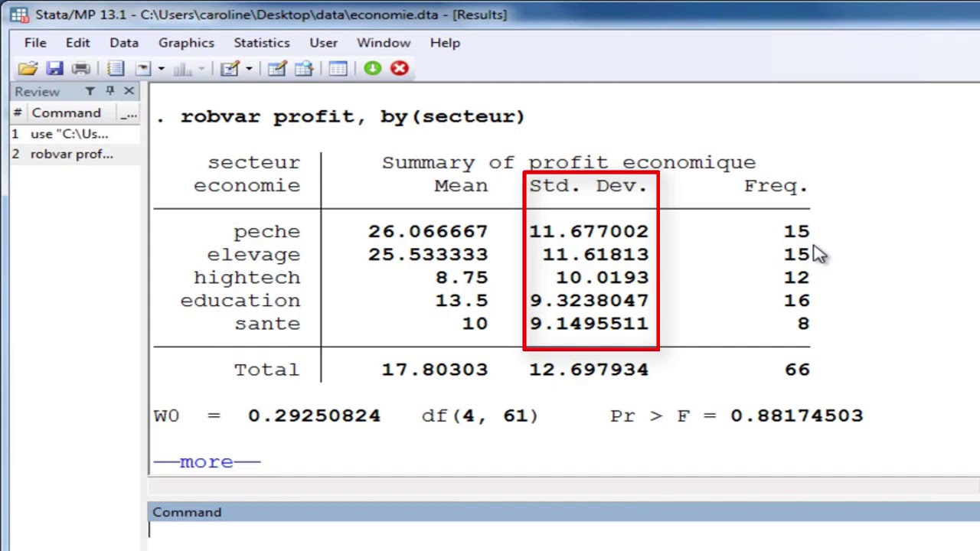The width and height of the screenshot is (980, 551).
Task: Expand the Graph icon dropdown arrow
Action: tap(201, 69)
